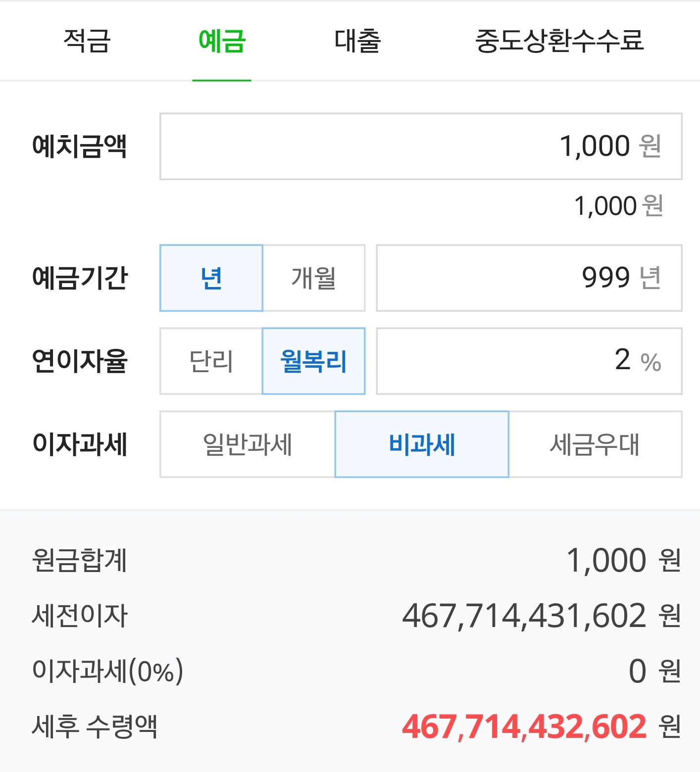Screen dimensions: 700x772
Task: Choose 개월 as the deposit period unit
Action: point(314,278)
